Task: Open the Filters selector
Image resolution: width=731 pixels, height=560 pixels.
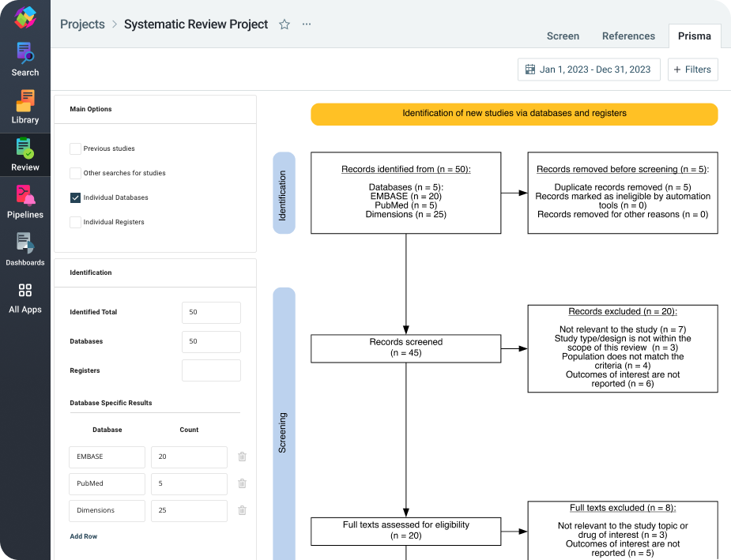Action: point(692,70)
